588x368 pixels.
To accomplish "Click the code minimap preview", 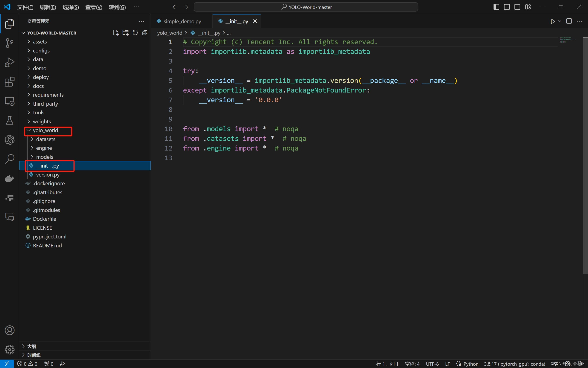I will pos(568,40).
